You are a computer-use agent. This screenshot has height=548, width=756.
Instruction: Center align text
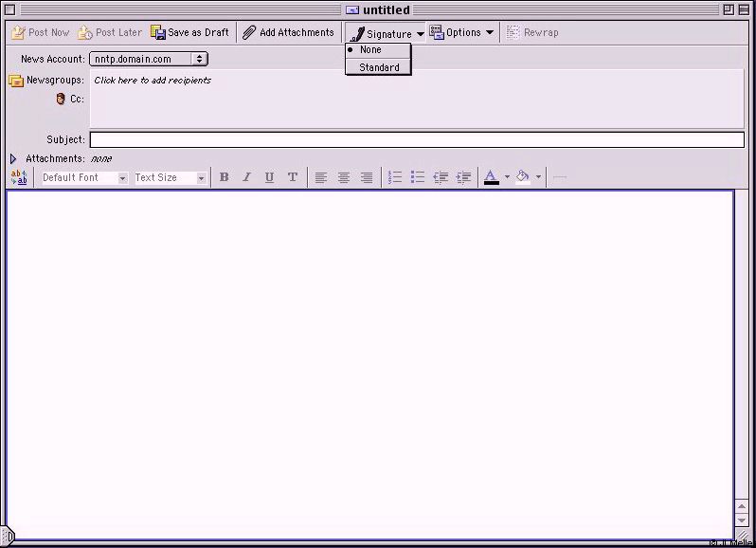click(344, 177)
